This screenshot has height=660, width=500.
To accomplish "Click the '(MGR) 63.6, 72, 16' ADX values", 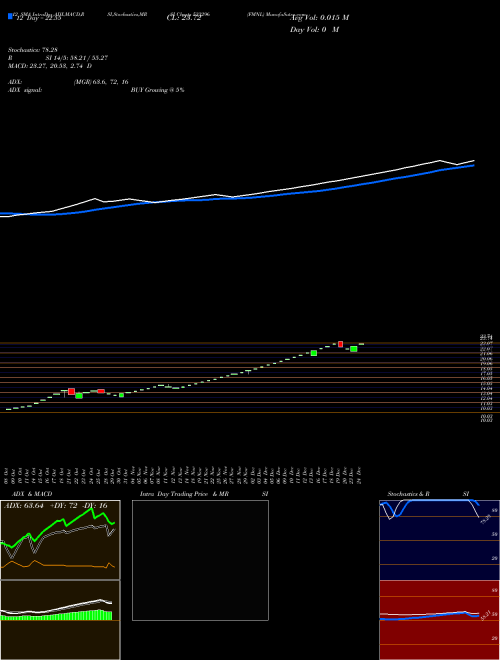I will [x=101, y=82].
